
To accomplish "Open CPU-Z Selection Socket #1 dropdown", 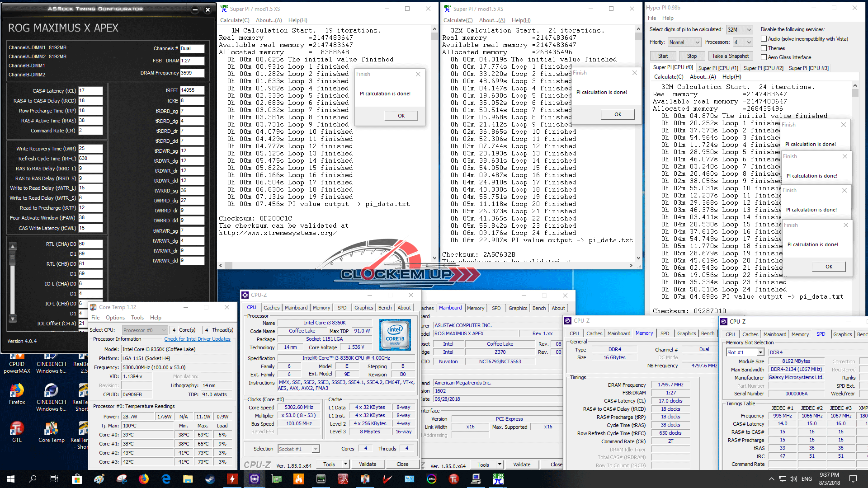I will click(298, 449).
